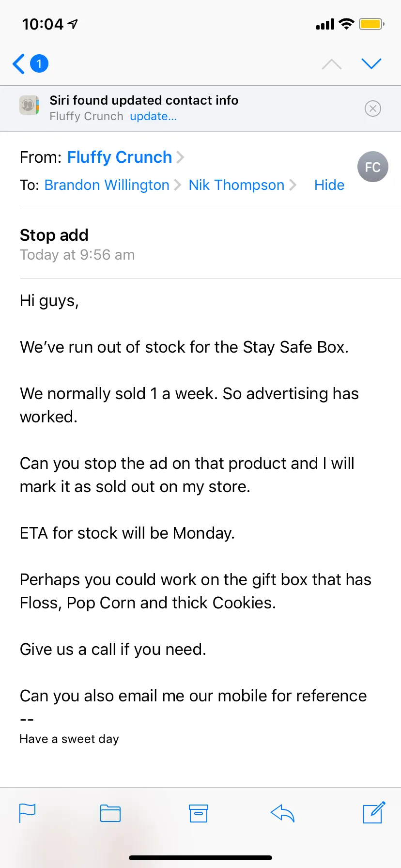The height and width of the screenshot is (868, 401).
Task: Open recipient Nik Thompson contact
Action: tap(236, 185)
